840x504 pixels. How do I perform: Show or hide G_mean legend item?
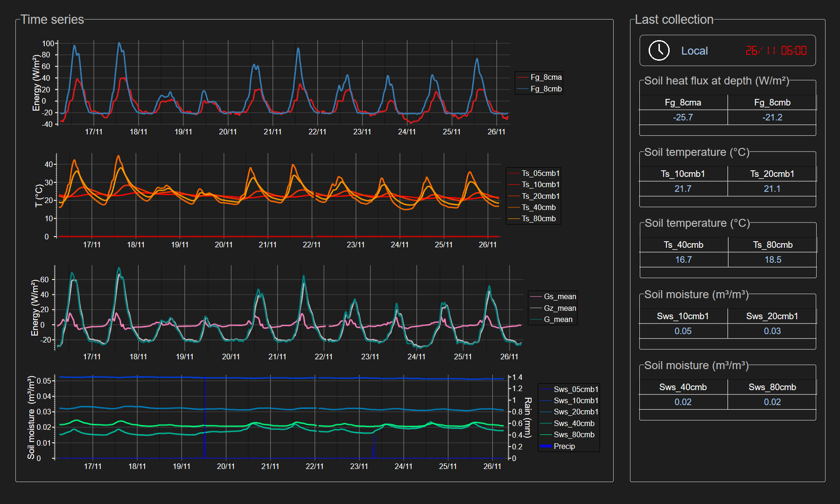(x=558, y=320)
